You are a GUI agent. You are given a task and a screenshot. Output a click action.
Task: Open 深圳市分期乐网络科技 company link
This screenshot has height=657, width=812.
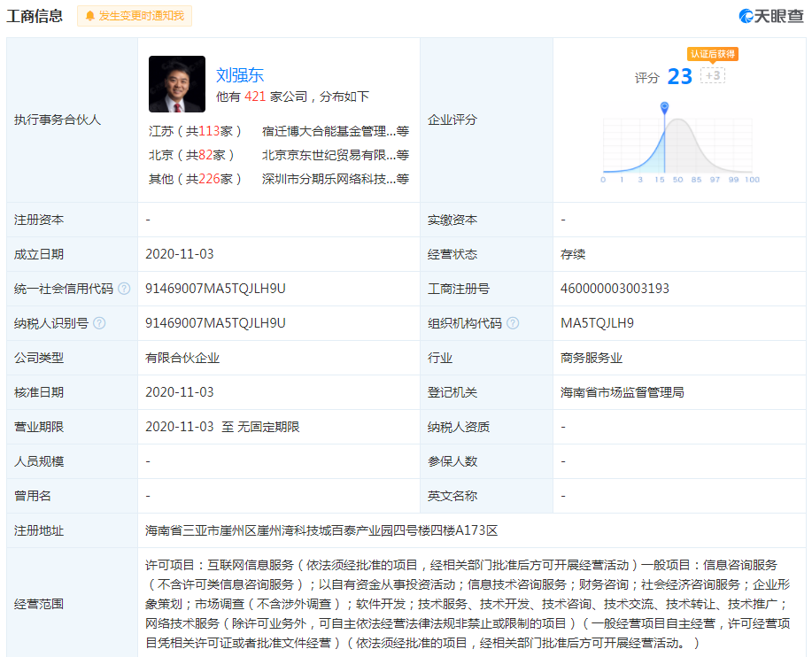(x=336, y=179)
